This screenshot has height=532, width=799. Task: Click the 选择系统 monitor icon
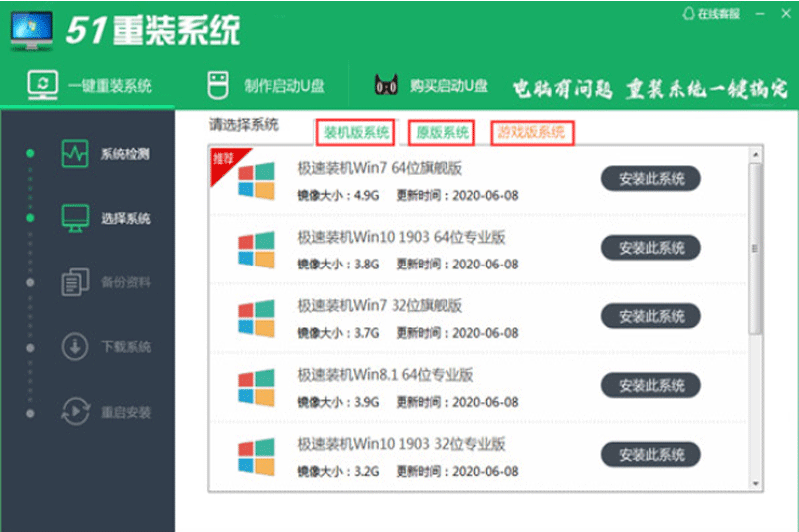point(76,218)
